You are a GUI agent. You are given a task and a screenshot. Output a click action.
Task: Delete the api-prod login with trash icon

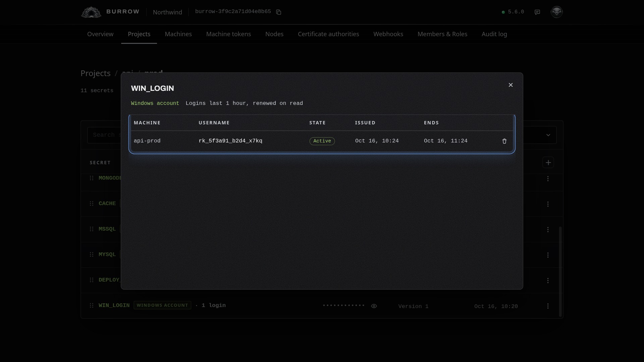pos(504,141)
